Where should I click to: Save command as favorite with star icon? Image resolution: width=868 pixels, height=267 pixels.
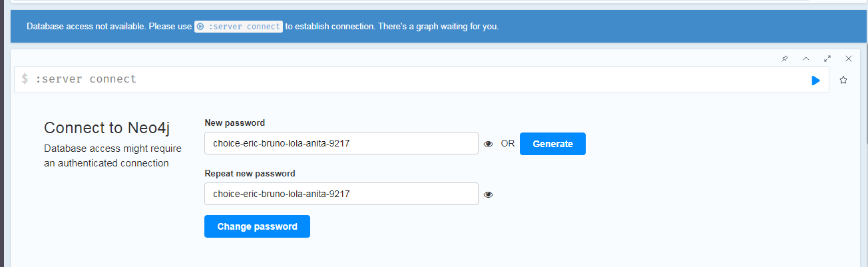(843, 80)
